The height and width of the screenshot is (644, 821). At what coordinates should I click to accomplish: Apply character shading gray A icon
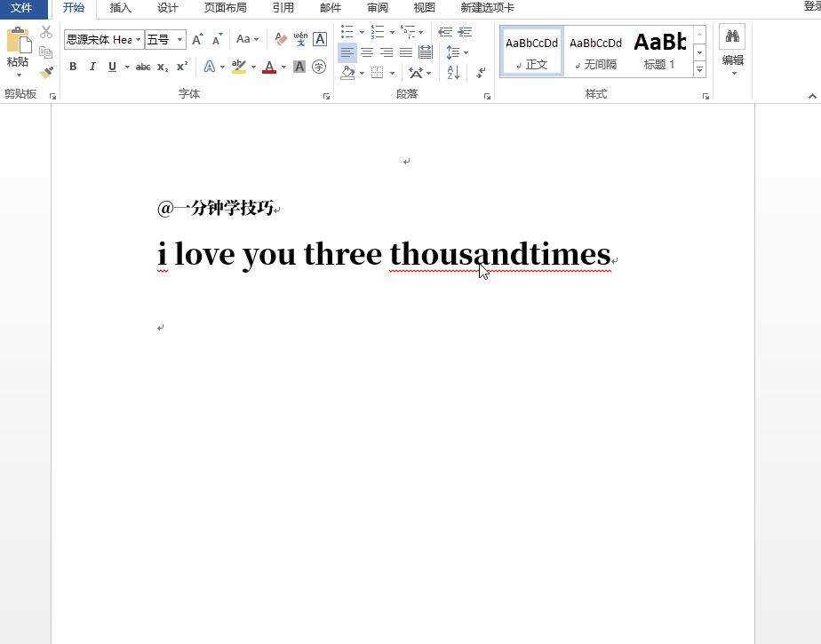pos(299,67)
